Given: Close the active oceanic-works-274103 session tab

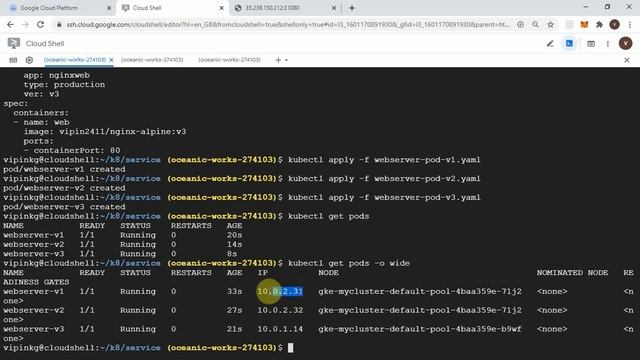Looking at the screenshot, I should pos(111,60).
